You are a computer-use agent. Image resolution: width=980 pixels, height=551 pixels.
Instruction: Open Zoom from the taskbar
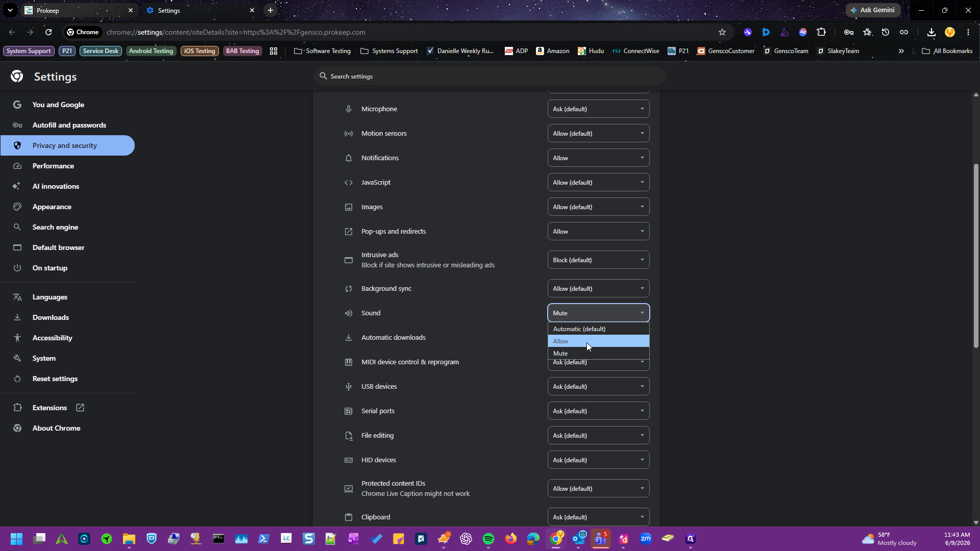pyautogui.click(x=646, y=539)
